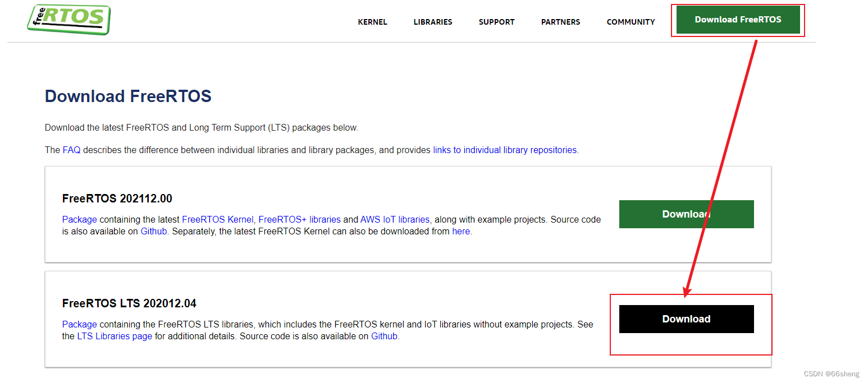868x383 pixels.
Task: Open the FAQ link
Action: pos(71,150)
